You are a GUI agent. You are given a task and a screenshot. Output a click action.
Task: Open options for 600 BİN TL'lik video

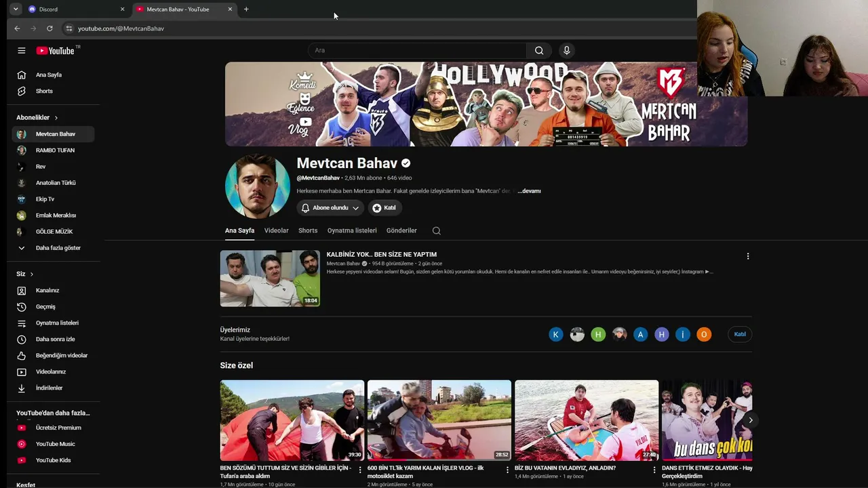pyautogui.click(x=507, y=470)
